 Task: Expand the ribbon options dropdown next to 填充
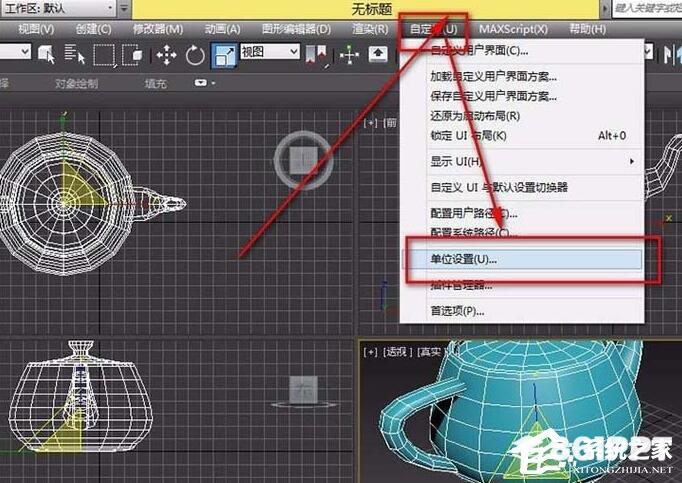(204, 83)
